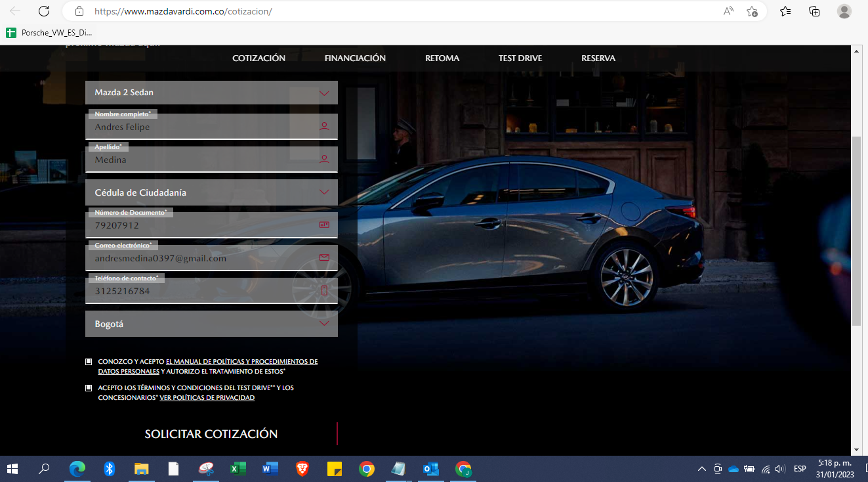Open Bluetooth app in taskbar
Screen dimensions: 868x482
tap(110, 469)
